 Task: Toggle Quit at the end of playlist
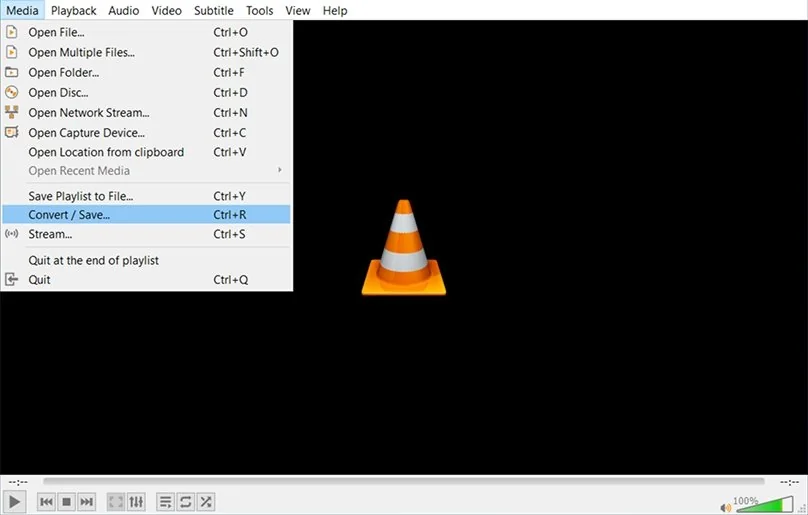[x=146, y=261]
